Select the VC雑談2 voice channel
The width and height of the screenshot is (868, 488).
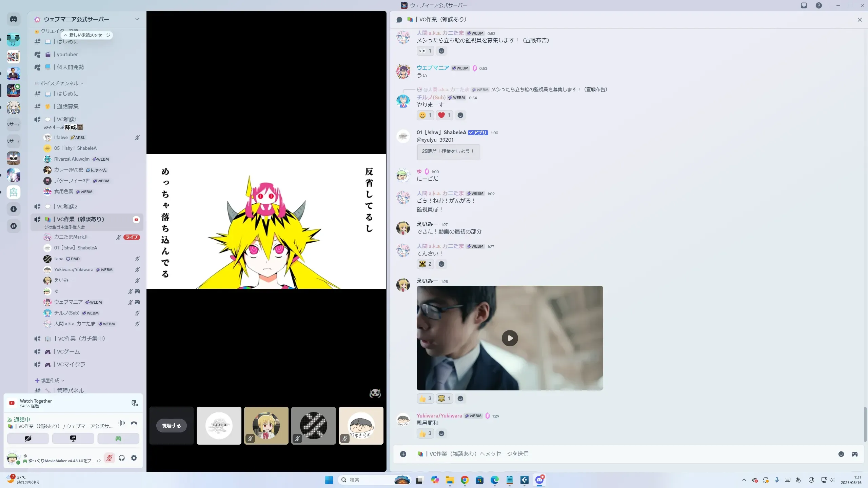pyautogui.click(x=67, y=206)
